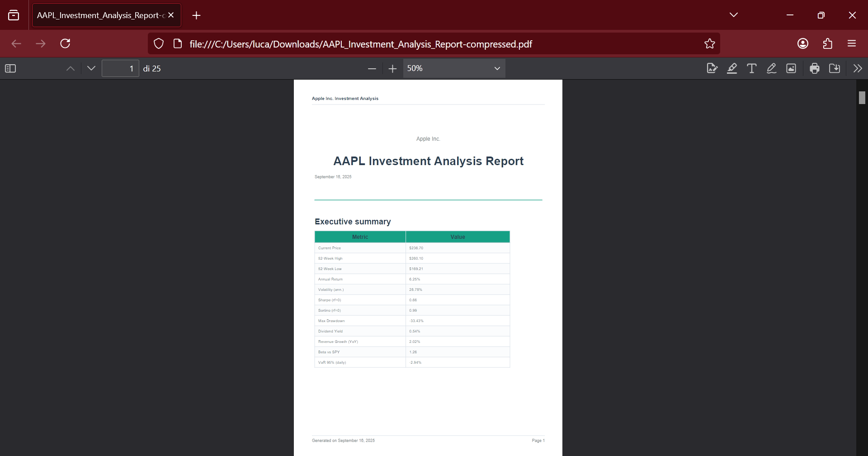Open the Firefox application menu
The image size is (868, 456).
click(852, 43)
